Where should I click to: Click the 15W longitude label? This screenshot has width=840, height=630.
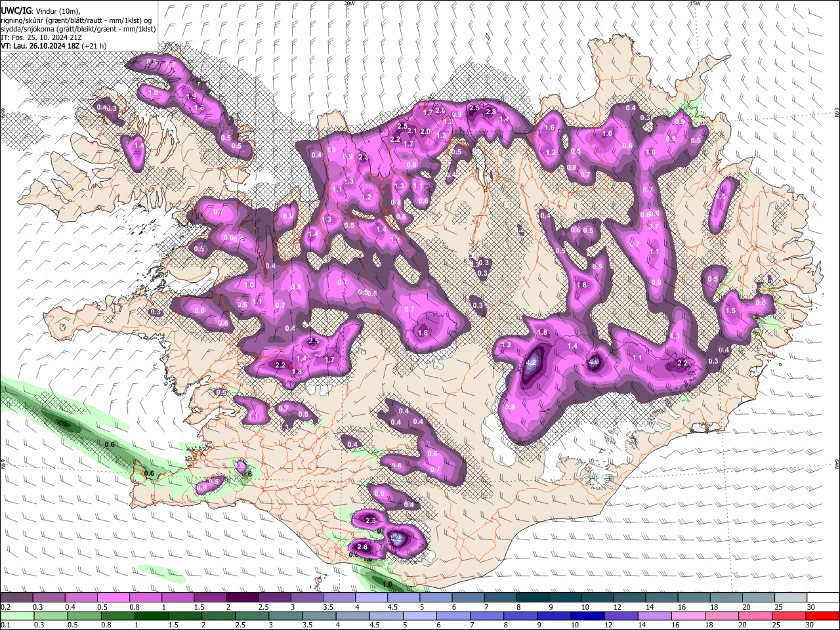point(695,3)
